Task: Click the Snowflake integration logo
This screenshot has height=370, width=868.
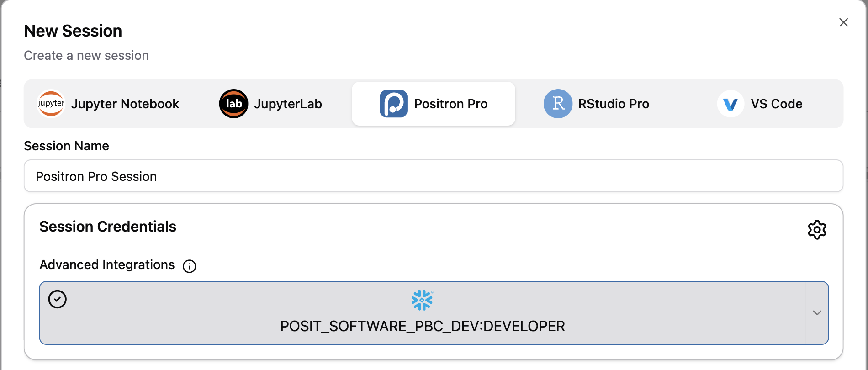Action: (x=422, y=300)
